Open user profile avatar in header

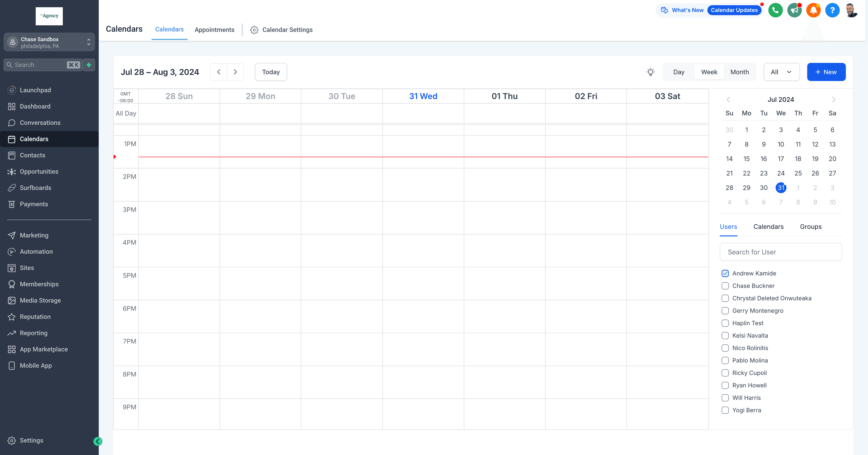coord(851,10)
